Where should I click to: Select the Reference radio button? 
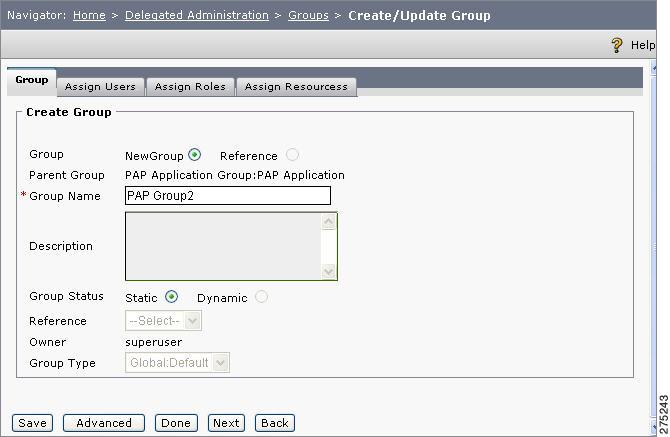292,155
